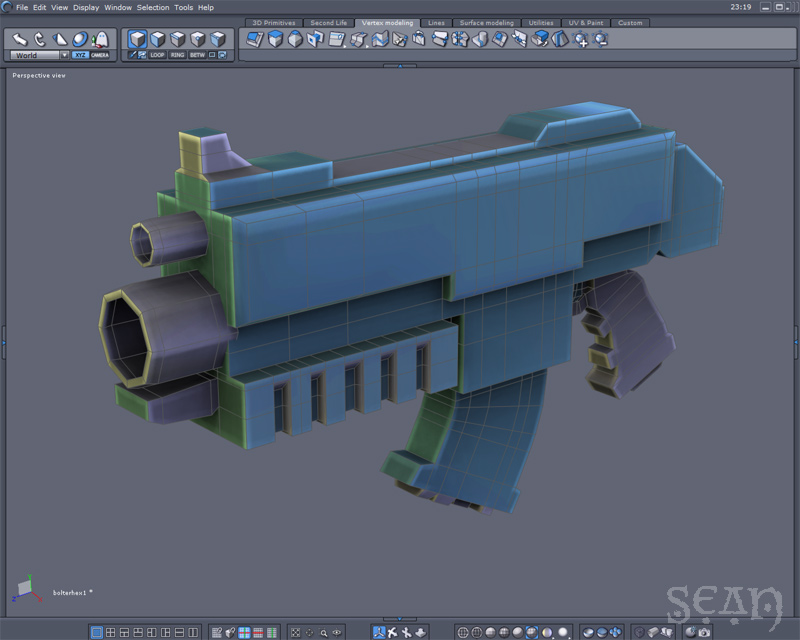800x640 pixels.
Task: Click the blue cube with arrow tool
Action: coord(540,39)
